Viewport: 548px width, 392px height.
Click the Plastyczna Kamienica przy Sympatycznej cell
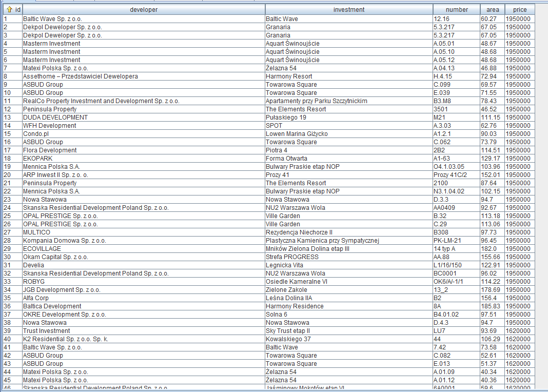(322, 241)
